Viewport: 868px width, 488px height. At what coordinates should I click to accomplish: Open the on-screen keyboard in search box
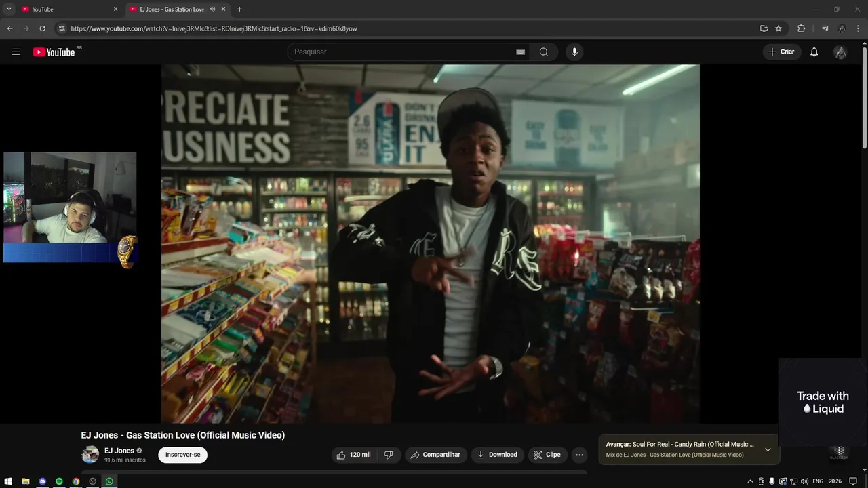[520, 52]
